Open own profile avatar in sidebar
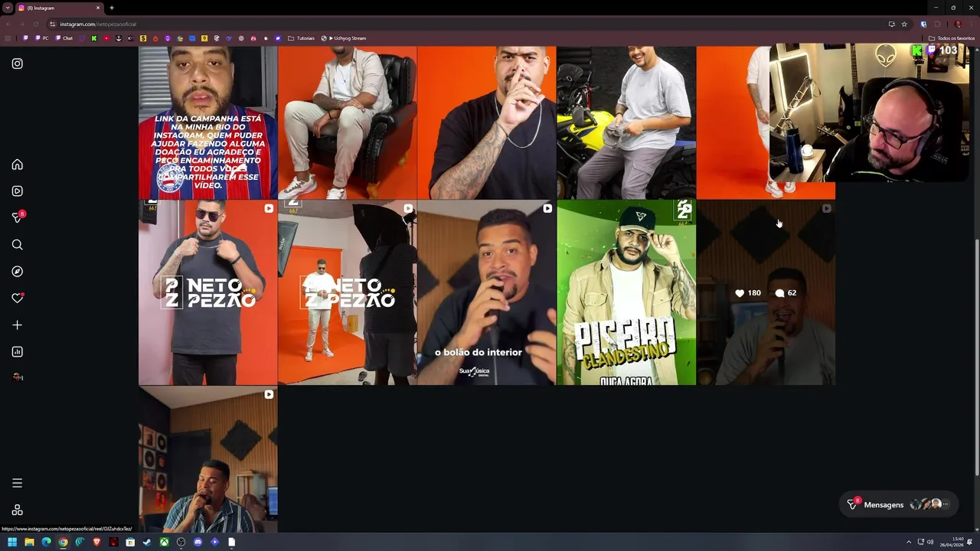 17,377
